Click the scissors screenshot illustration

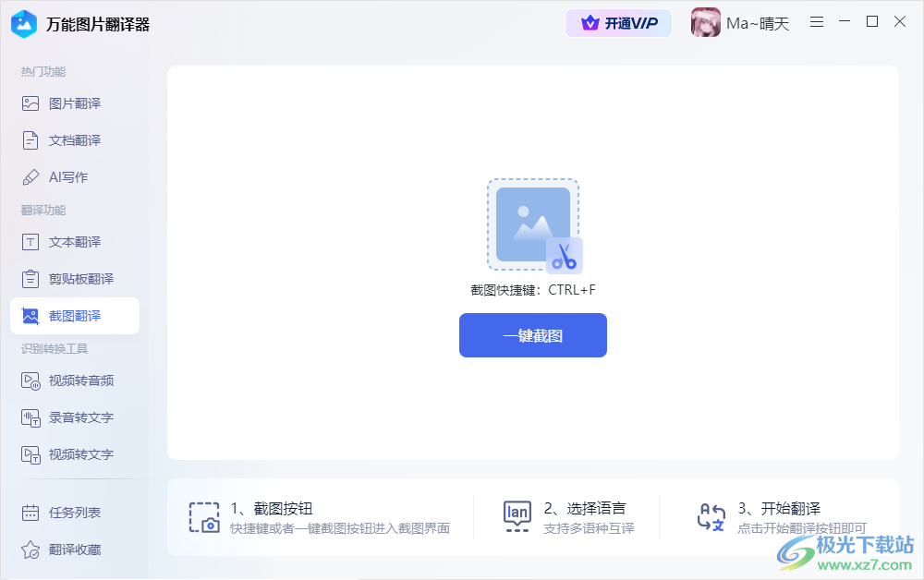click(x=534, y=226)
